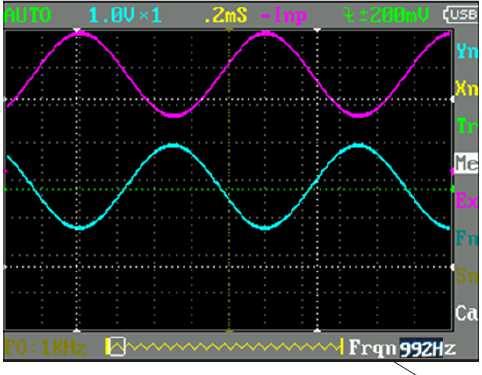Select the white view-window box in buffer overview
482x375 pixels.
118,347
